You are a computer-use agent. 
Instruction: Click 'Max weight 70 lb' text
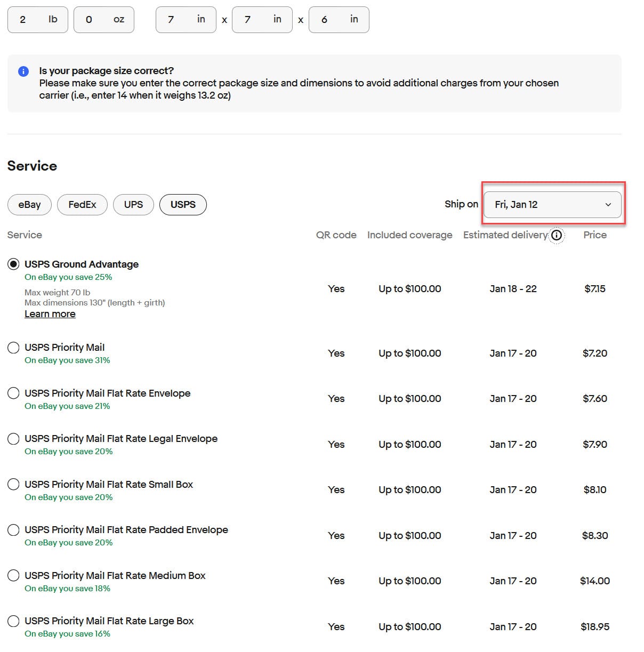58,293
